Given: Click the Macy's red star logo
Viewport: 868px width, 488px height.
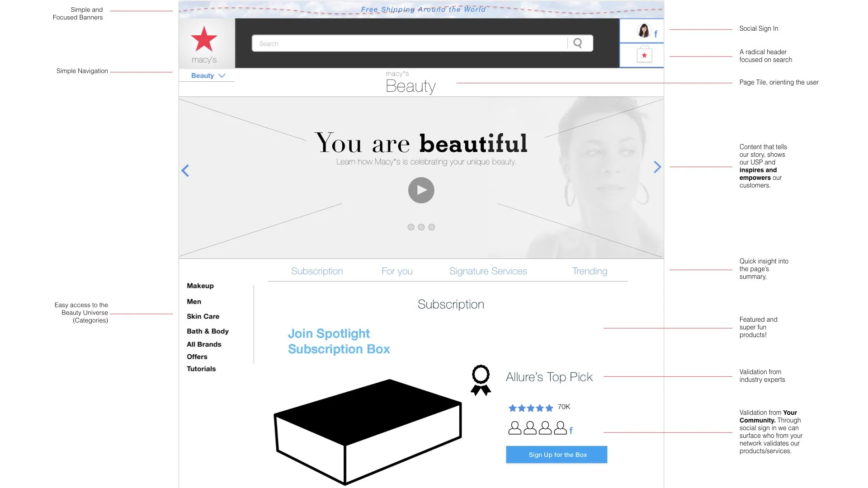Looking at the screenshot, I should tap(204, 39).
